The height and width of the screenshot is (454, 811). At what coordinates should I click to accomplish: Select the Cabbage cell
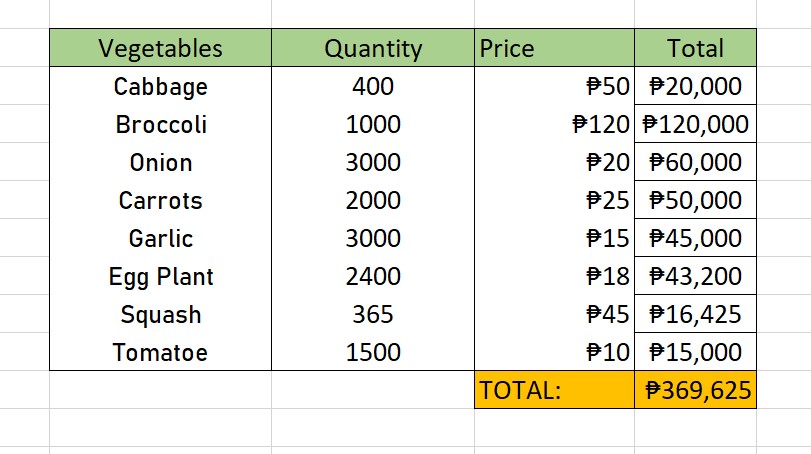pyautogui.click(x=160, y=87)
